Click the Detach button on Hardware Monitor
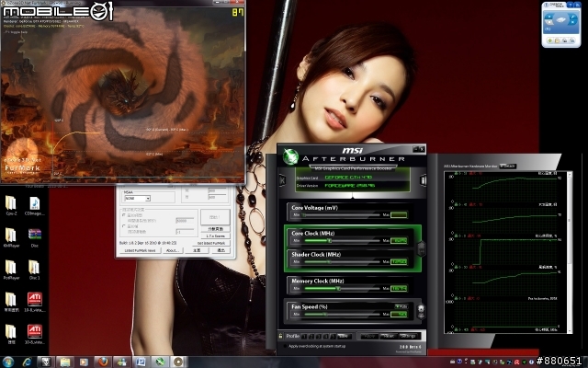588x368 pixels. 508,166
